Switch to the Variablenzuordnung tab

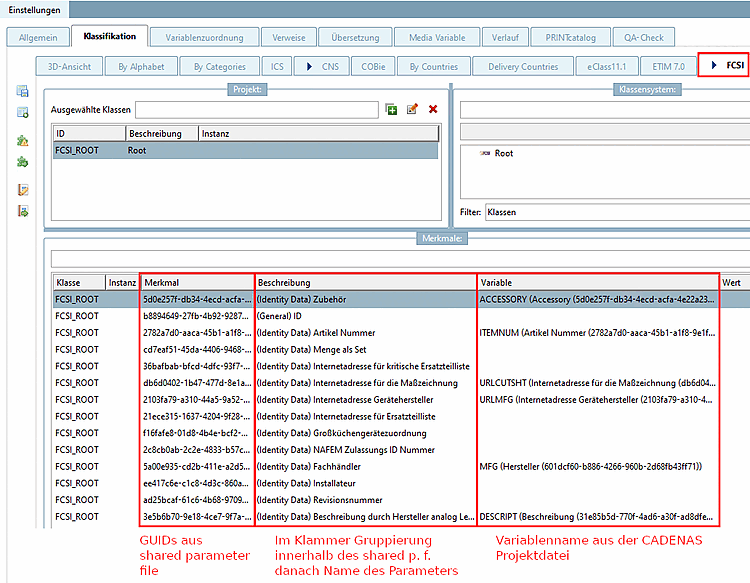click(204, 38)
